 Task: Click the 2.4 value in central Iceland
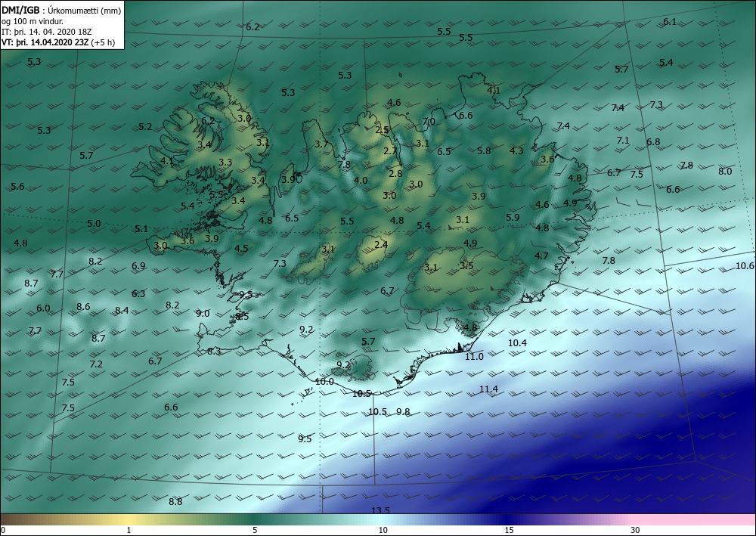381,244
